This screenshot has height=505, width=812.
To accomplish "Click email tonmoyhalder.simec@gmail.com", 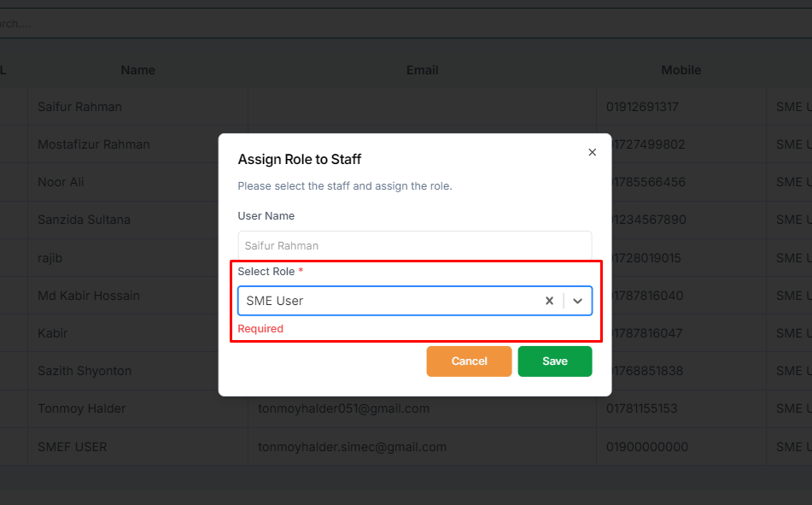I will click(x=352, y=447).
